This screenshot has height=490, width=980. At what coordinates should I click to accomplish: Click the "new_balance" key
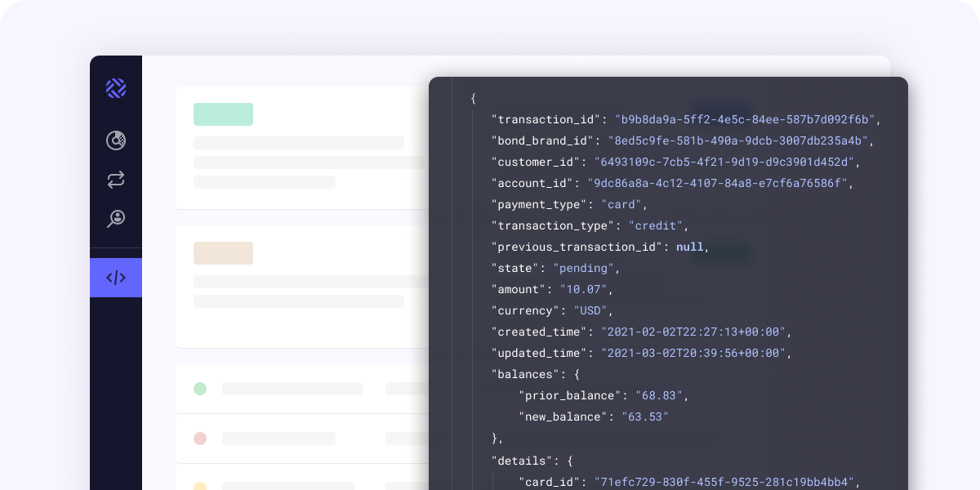click(x=563, y=416)
